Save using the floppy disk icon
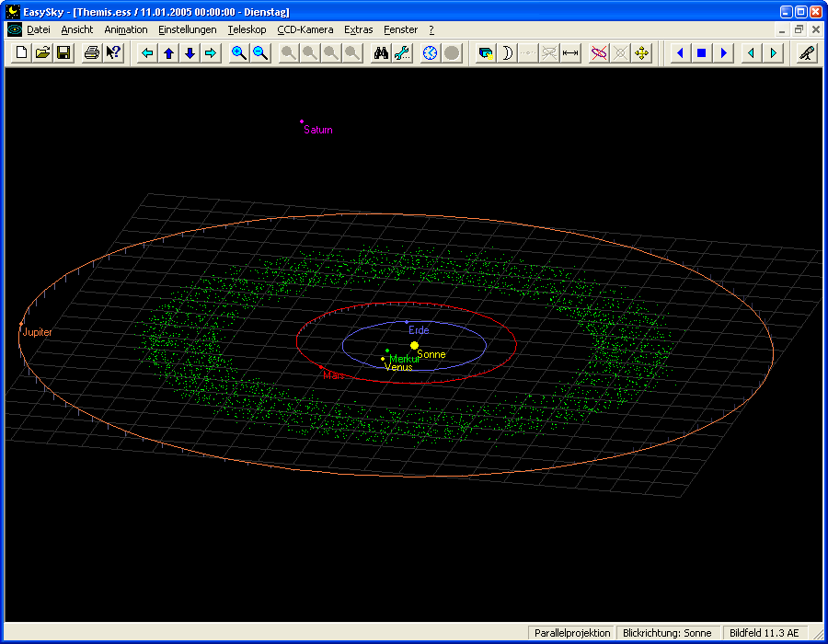Viewport: 828px width, 644px height. tap(63, 53)
